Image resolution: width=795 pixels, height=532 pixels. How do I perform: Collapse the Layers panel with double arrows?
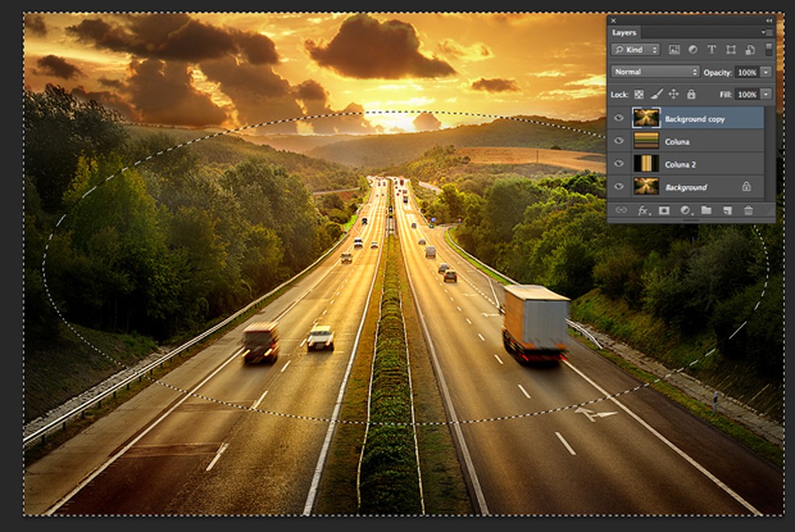click(x=768, y=21)
